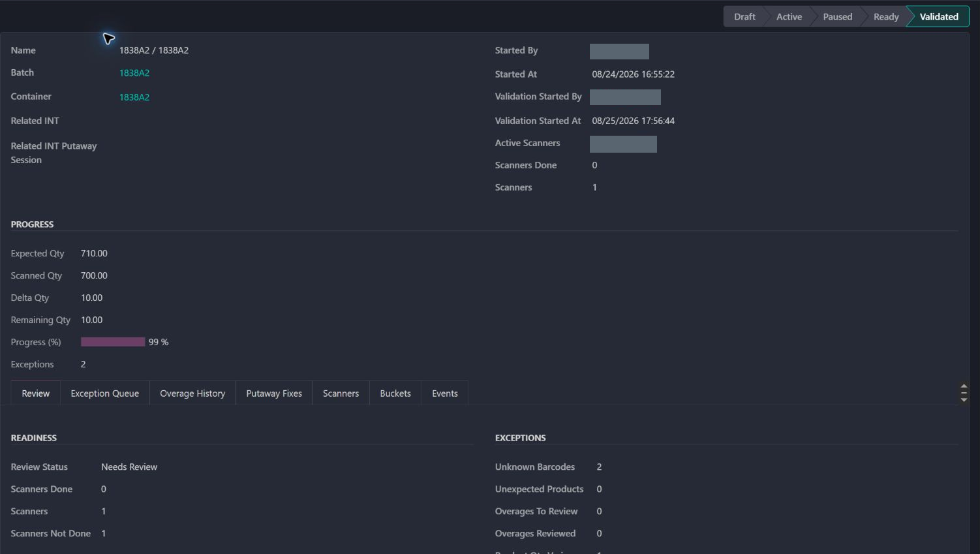980x554 pixels.
Task: Click the Scanned Qty value 700.00
Action: click(94, 275)
